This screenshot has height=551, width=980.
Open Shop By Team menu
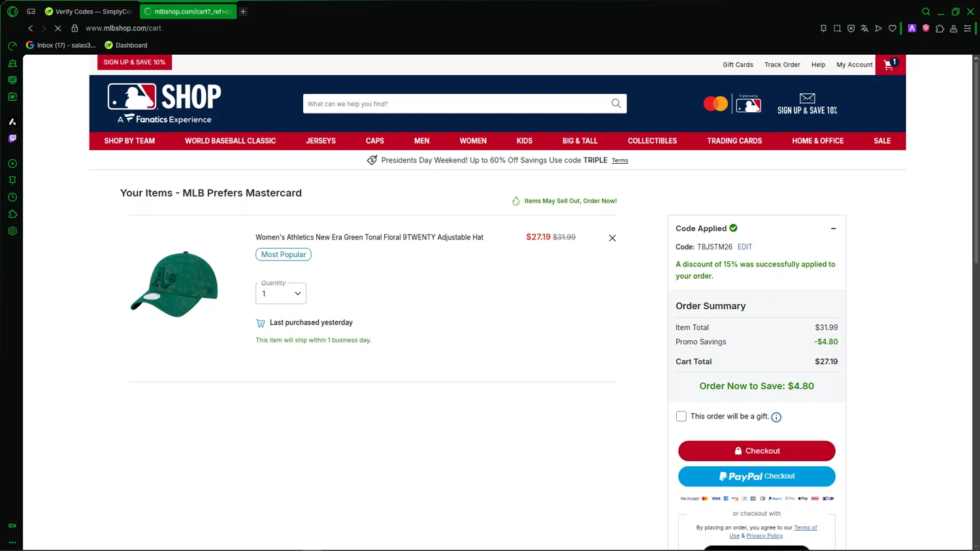tap(129, 141)
